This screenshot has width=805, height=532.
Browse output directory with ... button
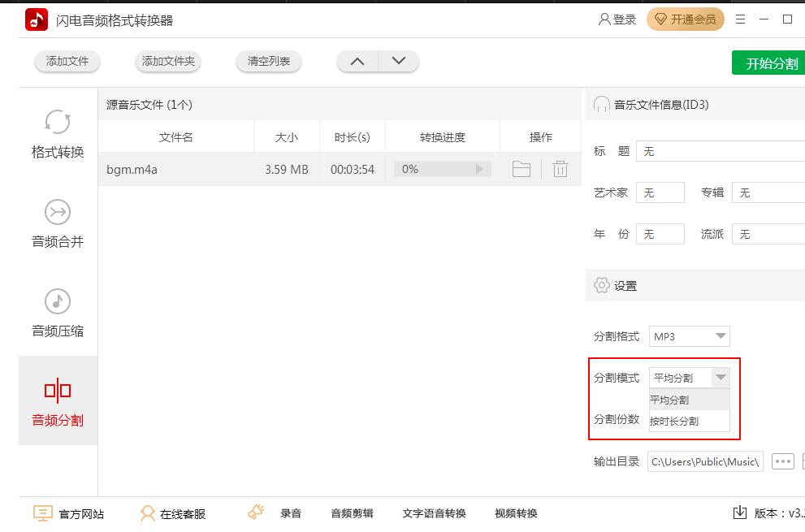(783, 461)
